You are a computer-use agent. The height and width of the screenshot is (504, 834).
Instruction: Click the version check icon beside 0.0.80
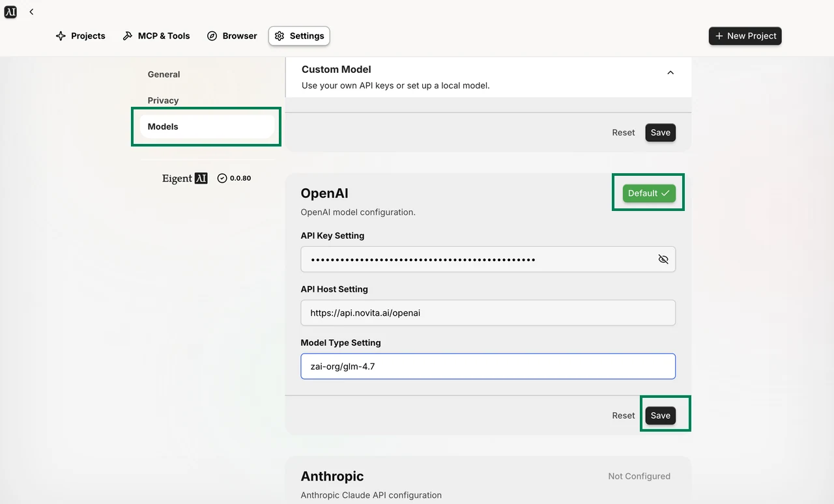(222, 178)
